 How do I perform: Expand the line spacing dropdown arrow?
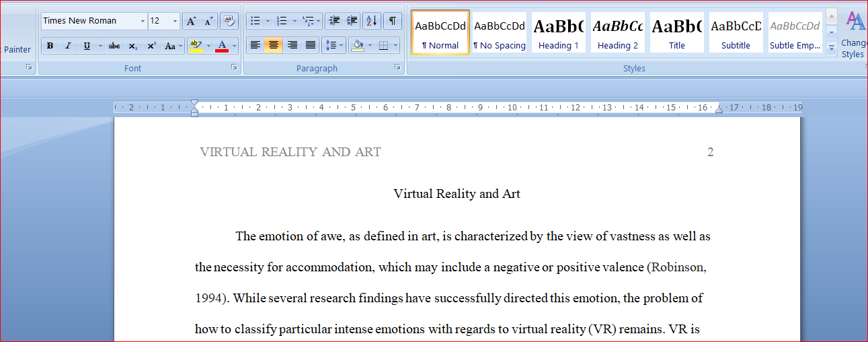[x=342, y=46]
